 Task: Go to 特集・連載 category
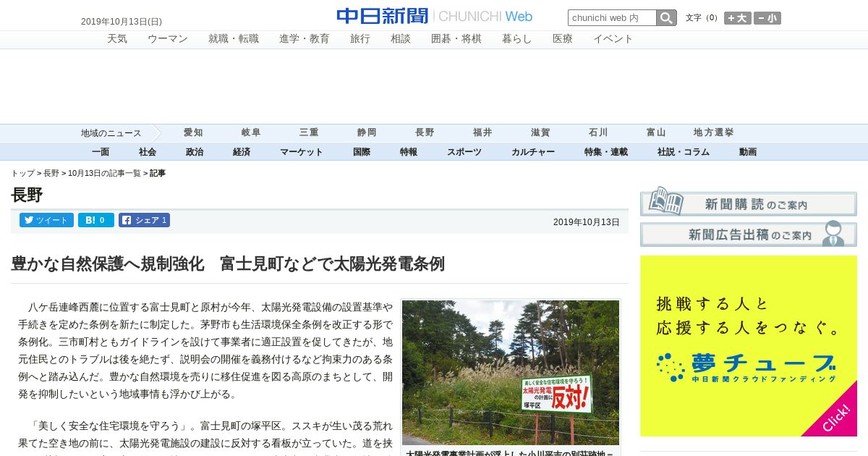(606, 152)
